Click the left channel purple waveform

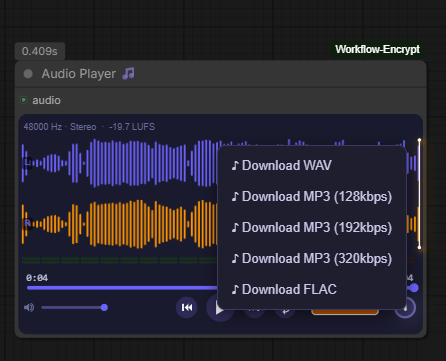pos(120,163)
